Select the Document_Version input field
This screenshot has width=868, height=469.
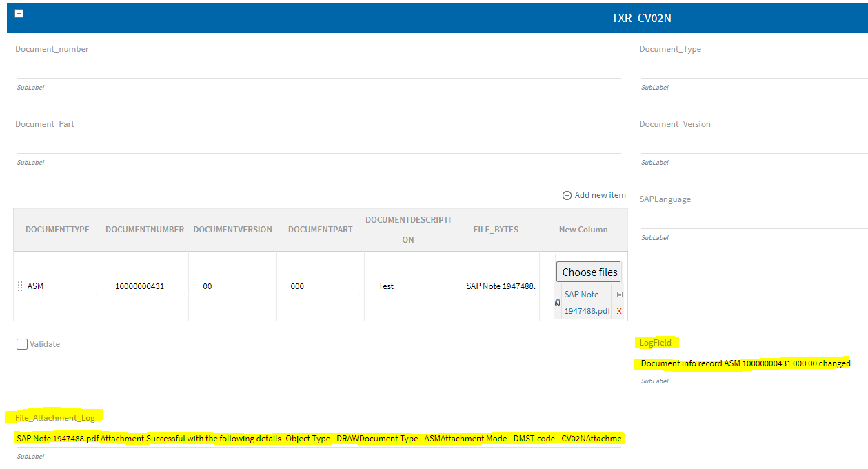(x=753, y=143)
